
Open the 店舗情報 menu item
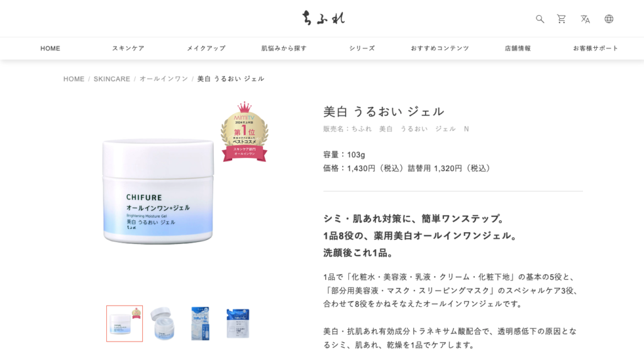pyautogui.click(x=518, y=48)
